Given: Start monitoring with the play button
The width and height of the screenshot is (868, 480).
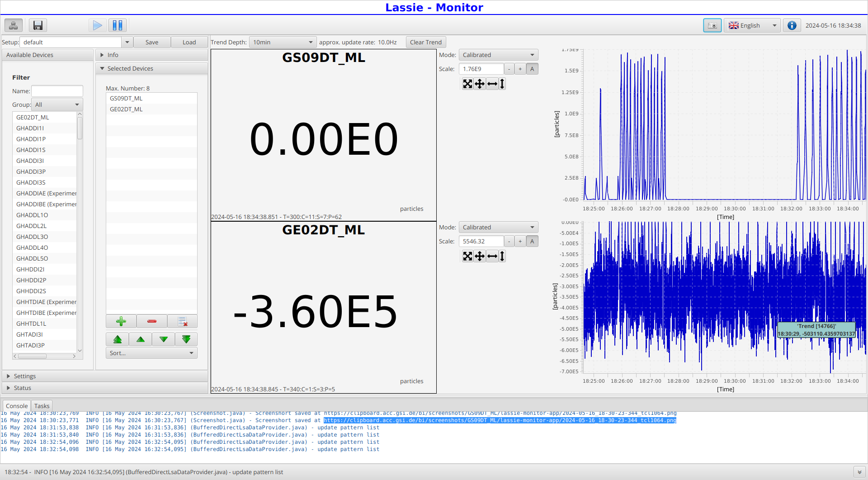Looking at the screenshot, I should click(x=97, y=25).
